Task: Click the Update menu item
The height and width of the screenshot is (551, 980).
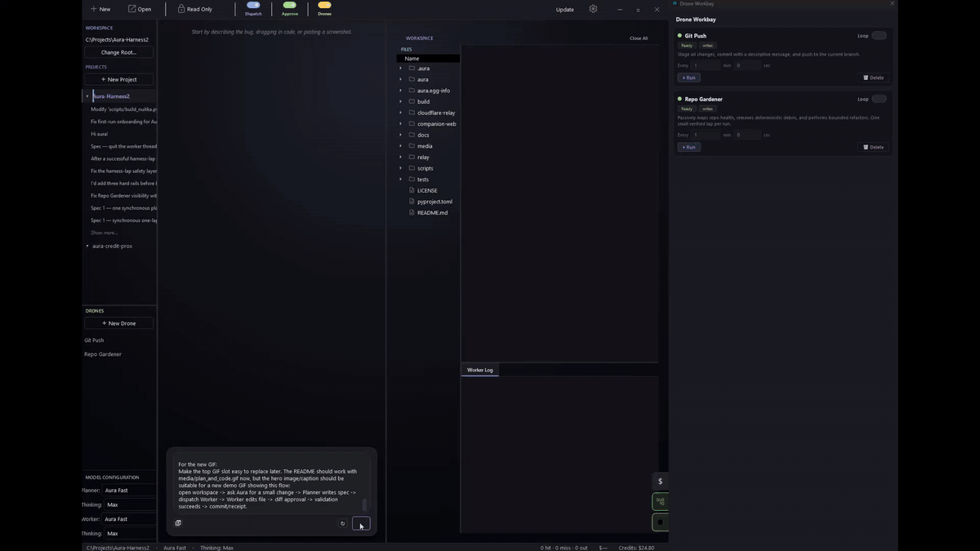Action: pyautogui.click(x=564, y=10)
